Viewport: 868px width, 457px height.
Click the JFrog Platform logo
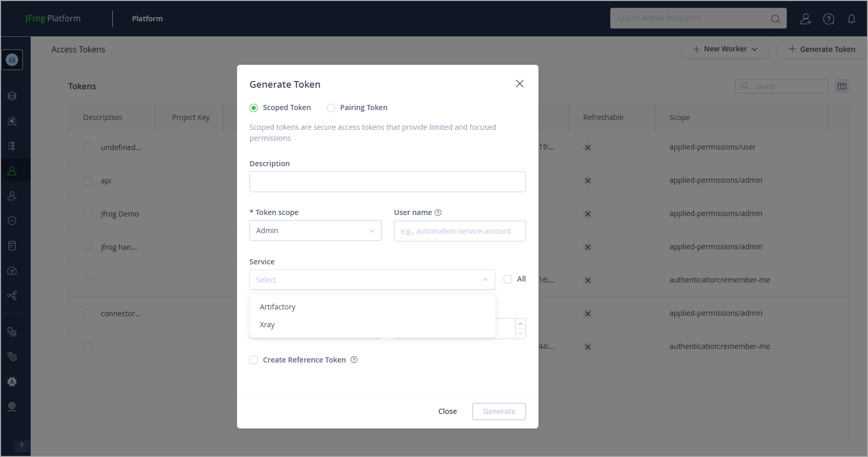53,19
